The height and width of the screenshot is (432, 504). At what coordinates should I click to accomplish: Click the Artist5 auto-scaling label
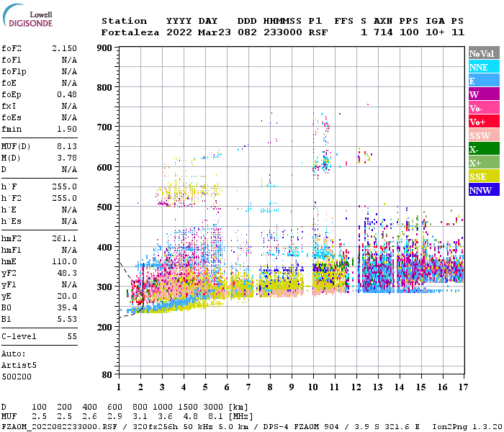(19, 366)
